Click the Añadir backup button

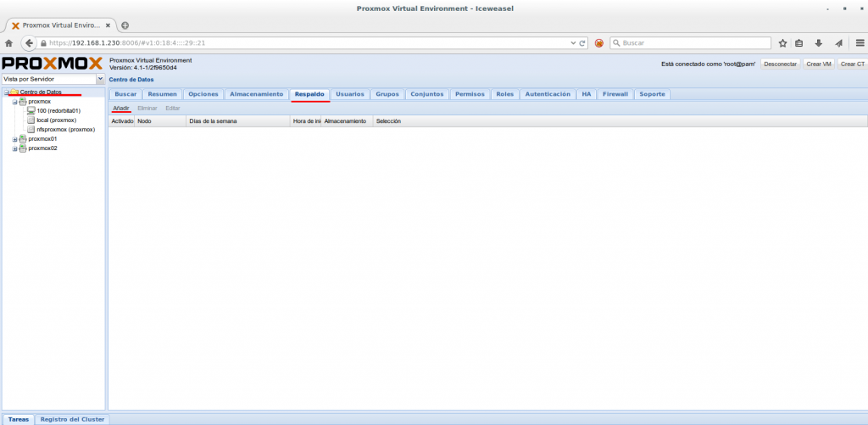pyautogui.click(x=121, y=109)
